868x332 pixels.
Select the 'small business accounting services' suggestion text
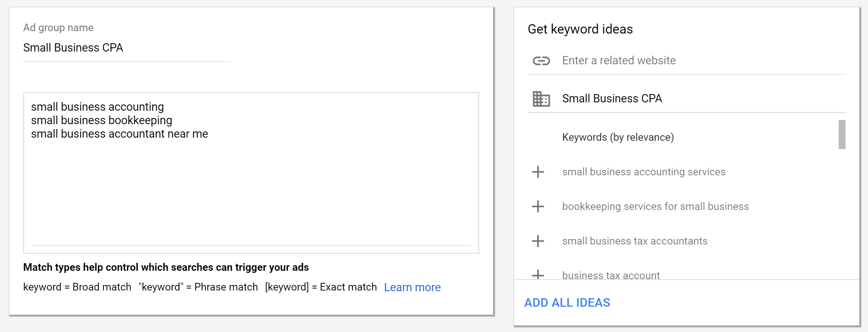[x=643, y=172]
